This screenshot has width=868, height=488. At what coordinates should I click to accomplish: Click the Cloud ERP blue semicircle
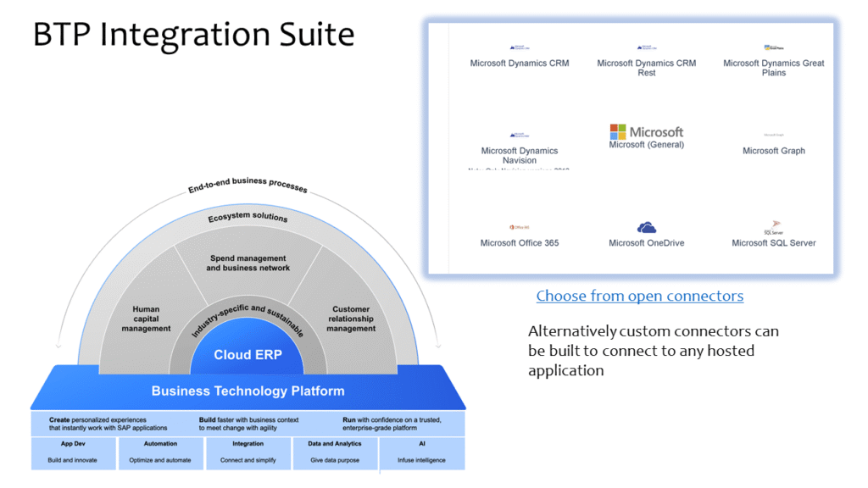tap(248, 354)
